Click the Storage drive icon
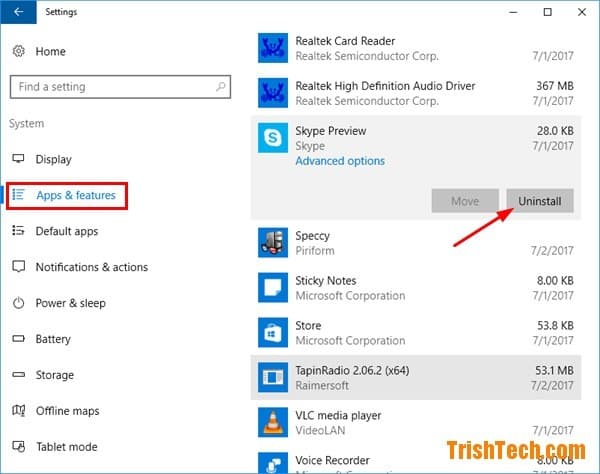This screenshot has width=600, height=474. [x=18, y=375]
